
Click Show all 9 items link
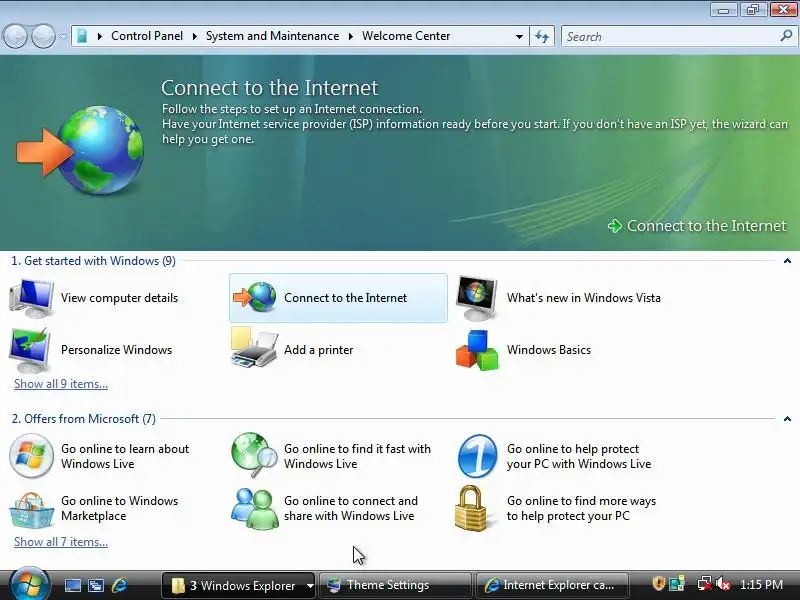61,384
